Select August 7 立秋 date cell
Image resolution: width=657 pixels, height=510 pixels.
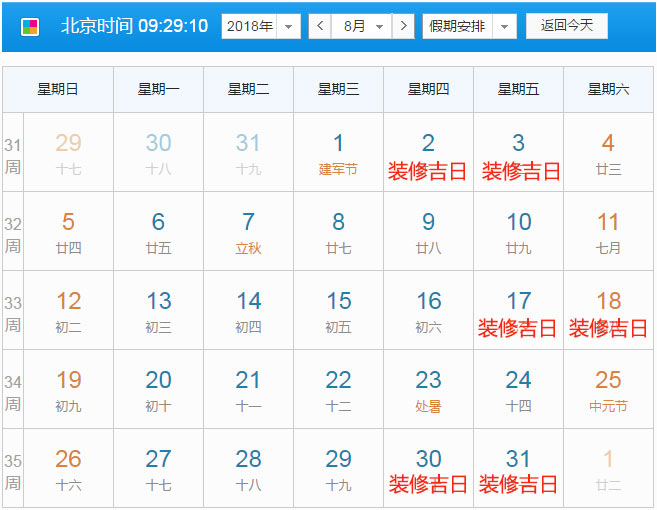click(248, 232)
